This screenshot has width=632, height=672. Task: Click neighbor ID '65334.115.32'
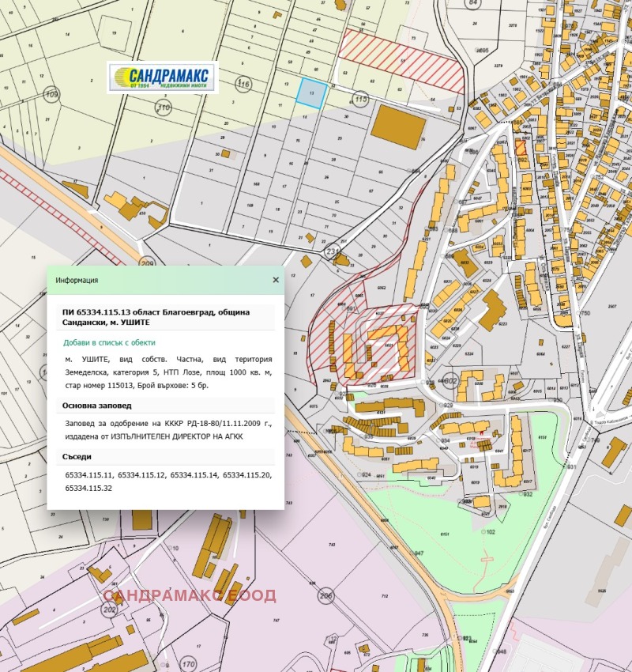click(x=88, y=488)
